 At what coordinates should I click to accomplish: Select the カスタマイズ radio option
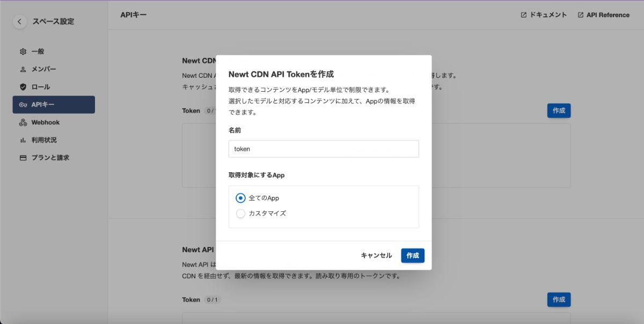coord(241,213)
